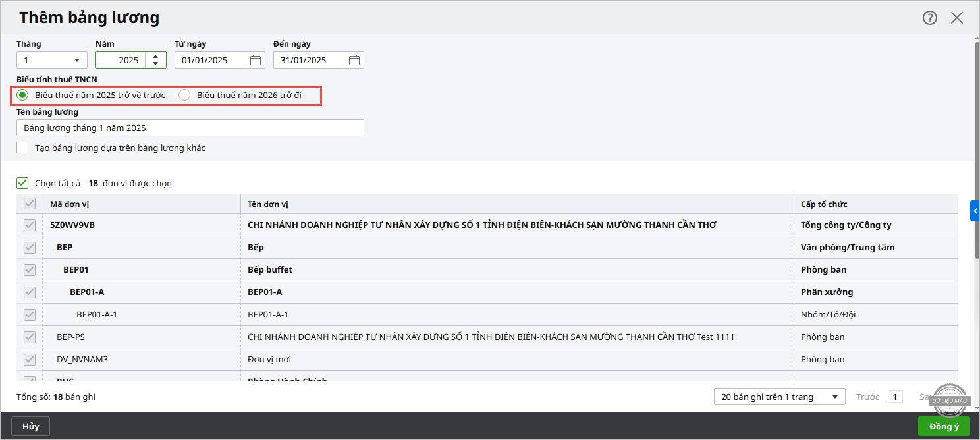Click the Hủy button
The image size is (980, 440).
(31, 426)
